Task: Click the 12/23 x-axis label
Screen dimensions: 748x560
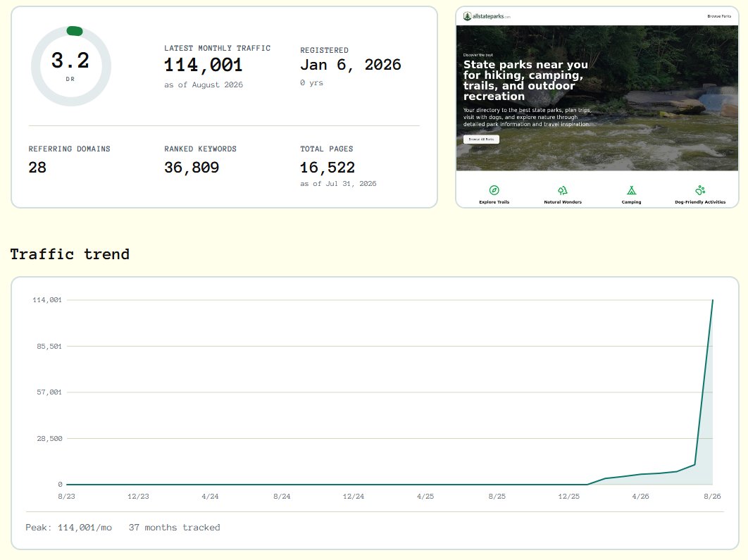Action: click(138, 497)
